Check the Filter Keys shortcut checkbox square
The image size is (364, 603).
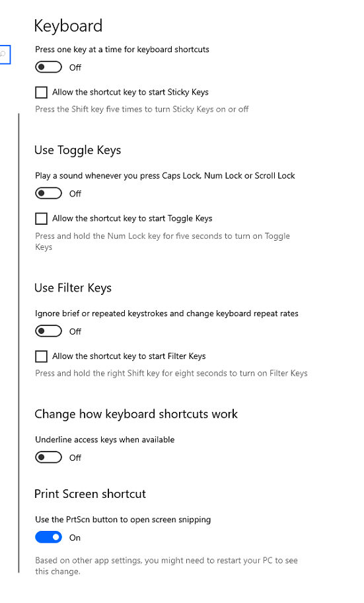pos(41,356)
